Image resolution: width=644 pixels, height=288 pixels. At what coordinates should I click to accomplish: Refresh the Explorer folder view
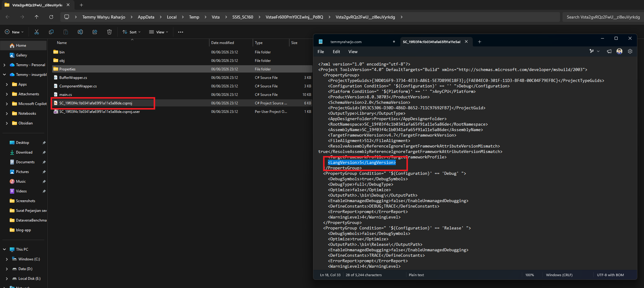[x=51, y=17]
